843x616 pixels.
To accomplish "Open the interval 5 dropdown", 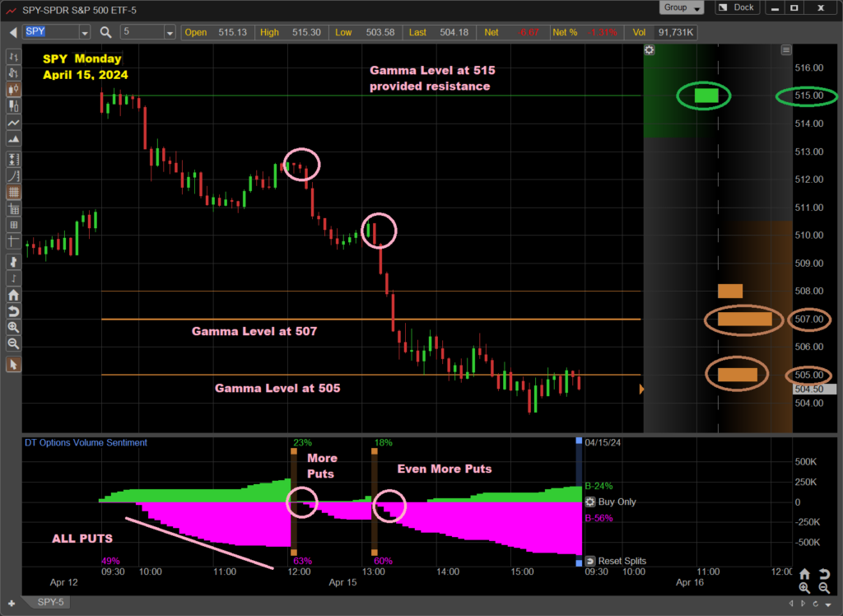I will pos(170,32).
